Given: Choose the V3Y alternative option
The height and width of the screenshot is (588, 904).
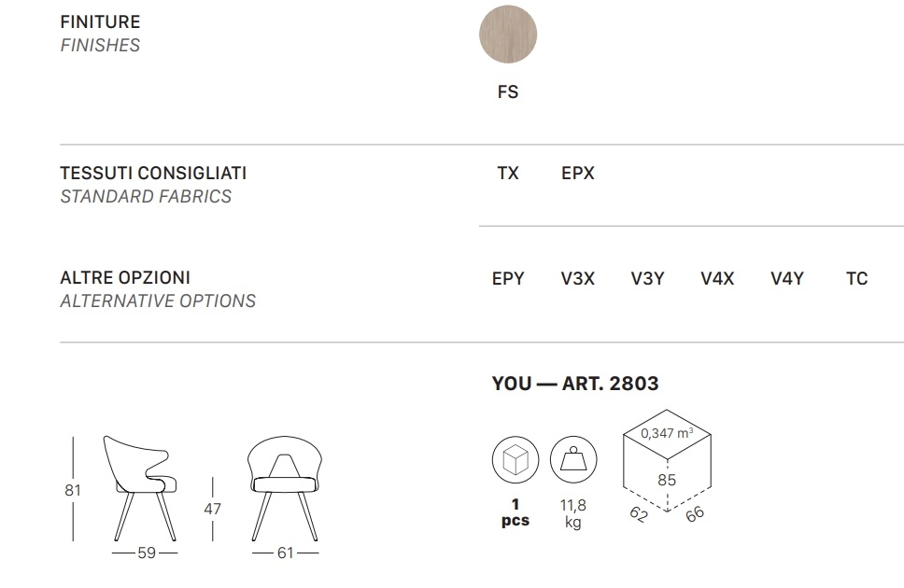Looking at the screenshot, I should point(647,278).
